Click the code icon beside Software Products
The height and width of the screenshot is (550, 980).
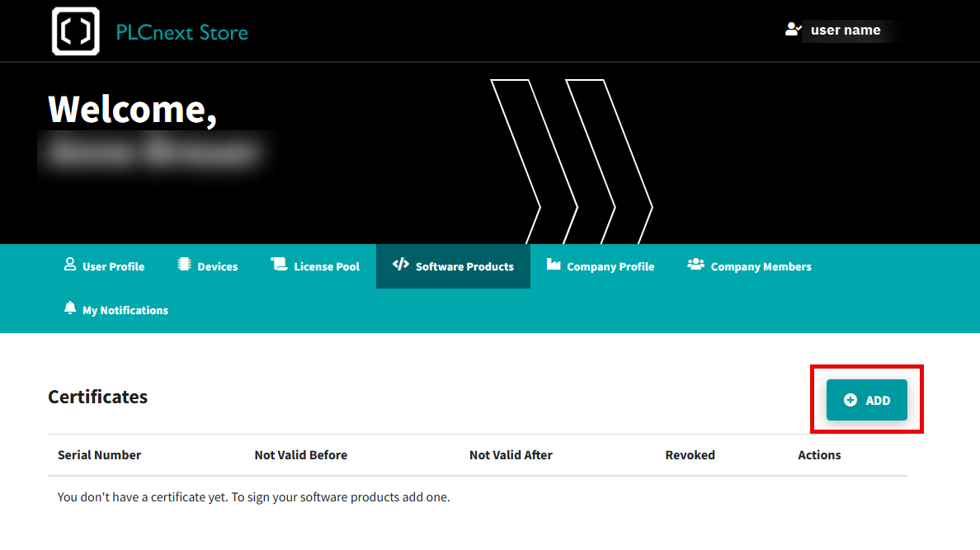point(401,265)
